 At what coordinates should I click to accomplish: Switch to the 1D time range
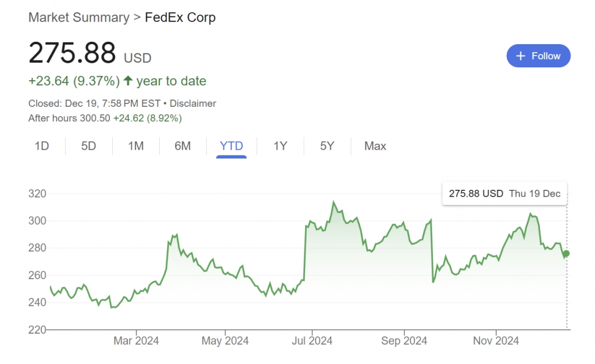point(42,146)
